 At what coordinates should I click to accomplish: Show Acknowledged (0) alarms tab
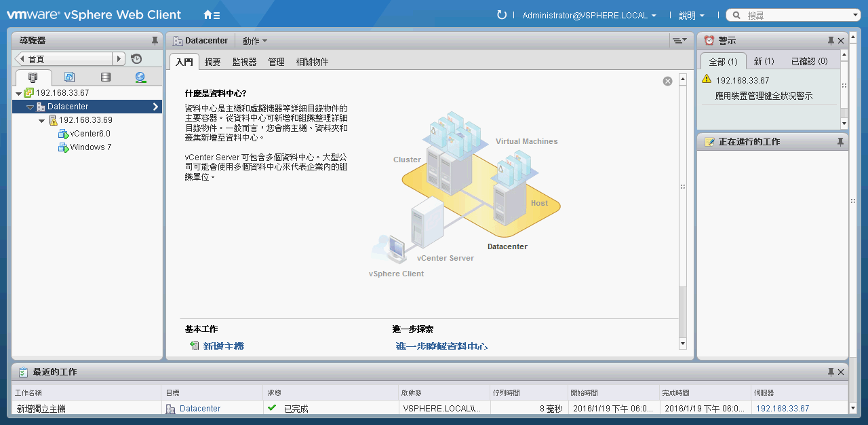click(810, 61)
